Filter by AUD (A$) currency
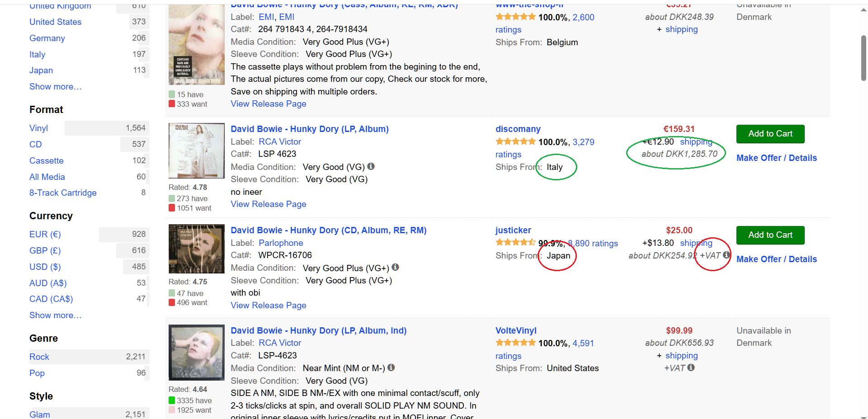Screen dimensions: 868x419 pos(48,283)
